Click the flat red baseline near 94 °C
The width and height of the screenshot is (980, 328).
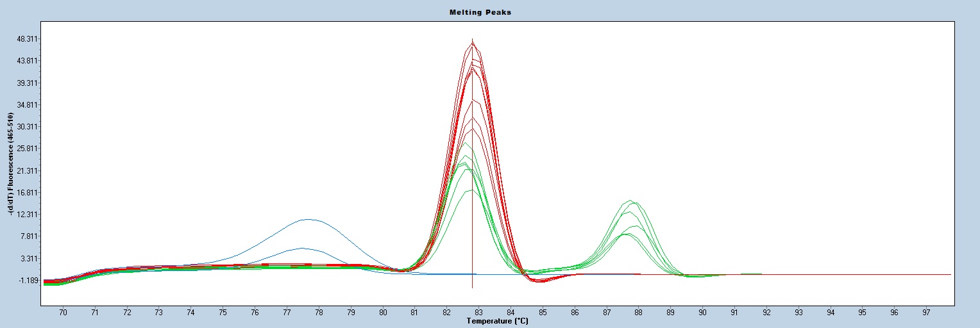(x=830, y=274)
